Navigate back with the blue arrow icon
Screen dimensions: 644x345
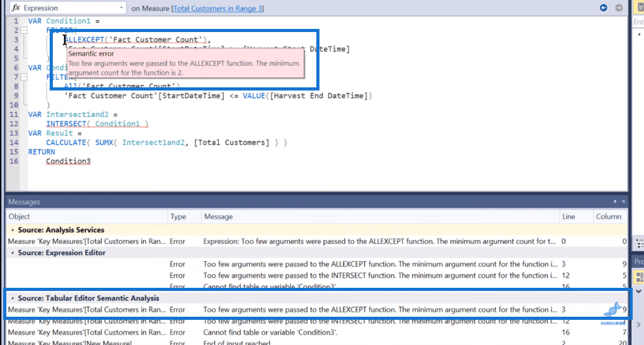click(x=603, y=8)
